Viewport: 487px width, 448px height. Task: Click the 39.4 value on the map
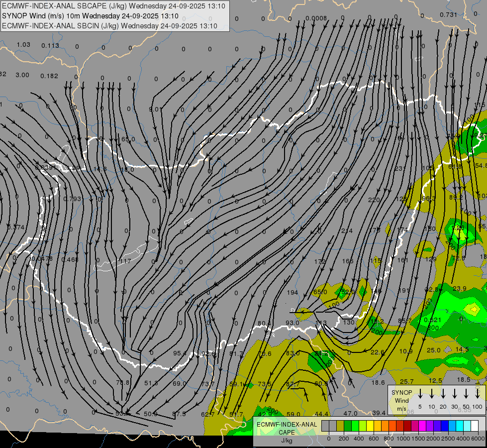coord(379,413)
